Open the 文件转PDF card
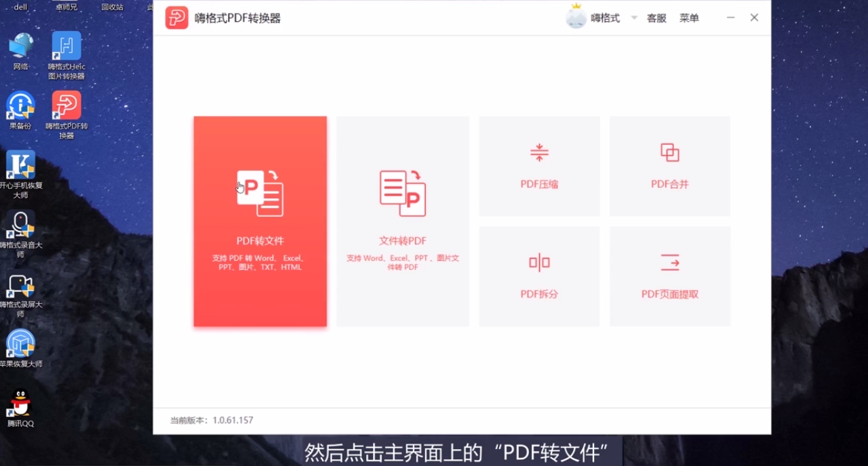 [403, 221]
